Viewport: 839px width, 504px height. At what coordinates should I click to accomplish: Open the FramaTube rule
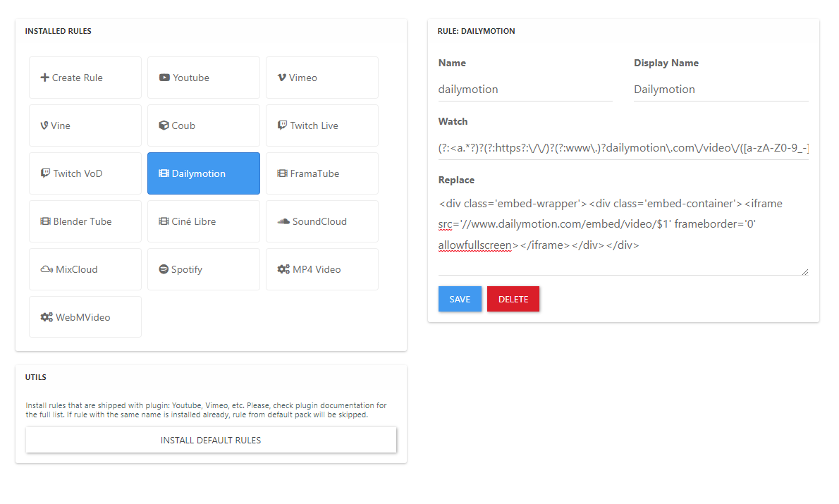(322, 173)
